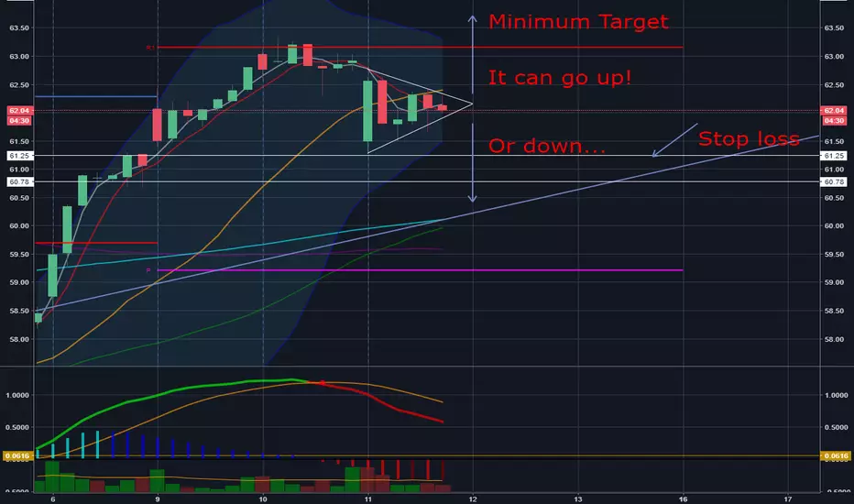Screen dimensions: 854x504
Task: Click the yellow 0.0616 indicator tag on right
Action: 836,456
